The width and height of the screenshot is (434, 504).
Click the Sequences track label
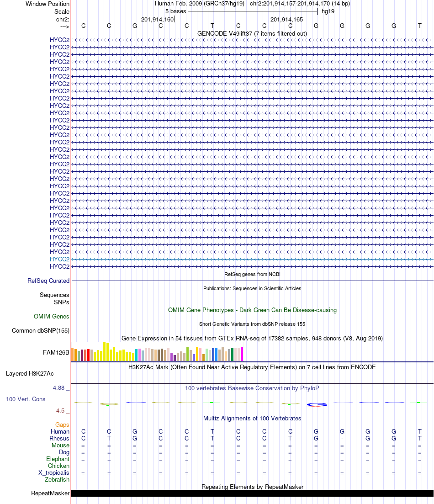pos(54,295)
